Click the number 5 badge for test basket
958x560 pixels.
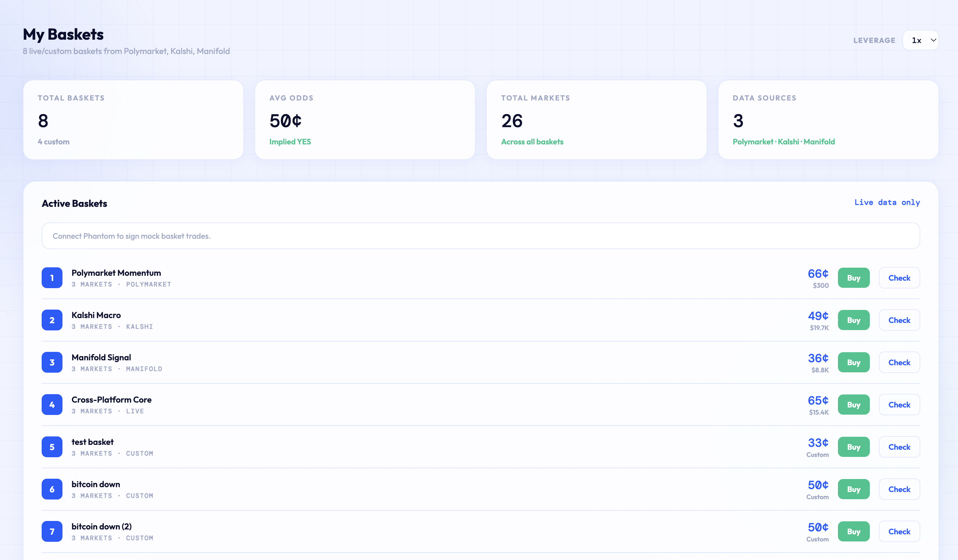[x=52, y=447]
